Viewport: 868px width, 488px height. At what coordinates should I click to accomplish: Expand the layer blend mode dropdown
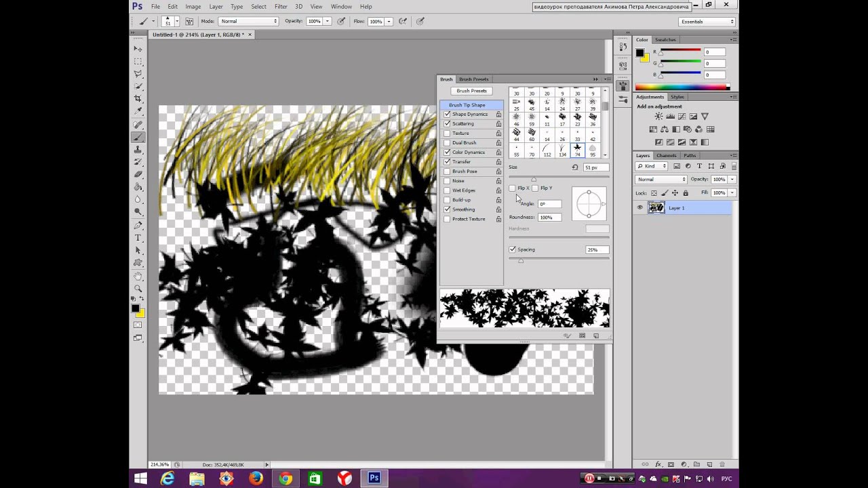(661, 180)
